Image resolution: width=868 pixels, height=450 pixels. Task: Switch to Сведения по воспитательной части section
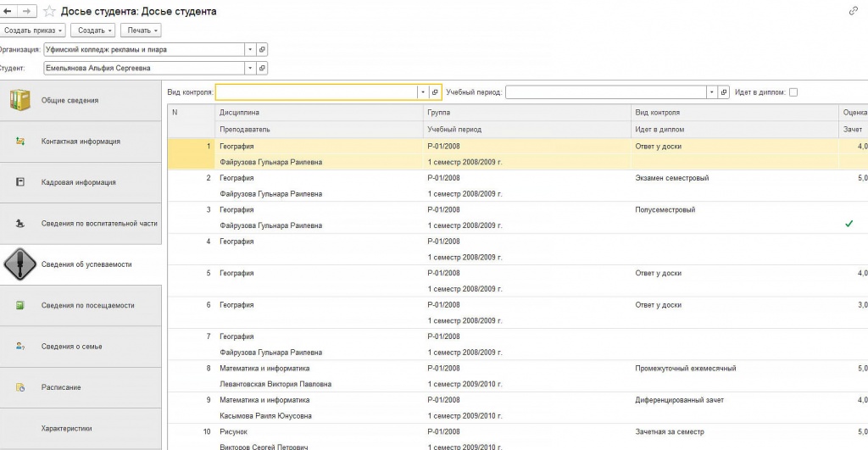[x=81, y=223]
